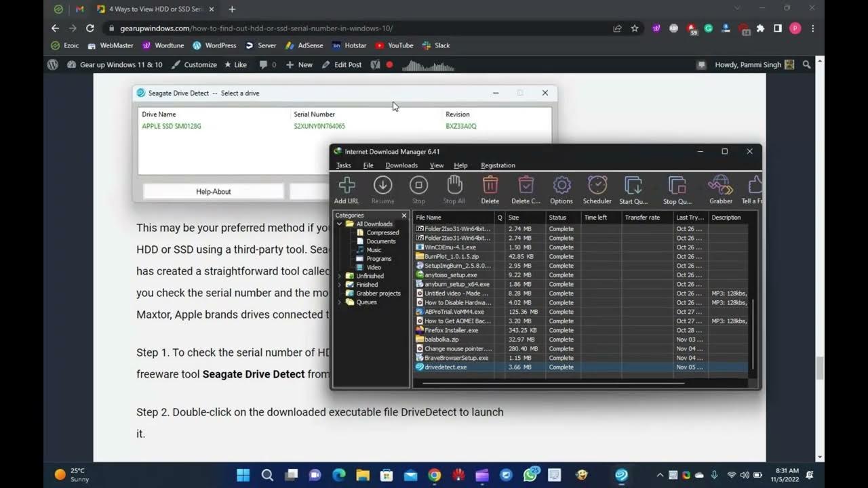Open Chrome three-dot menu

812,28
